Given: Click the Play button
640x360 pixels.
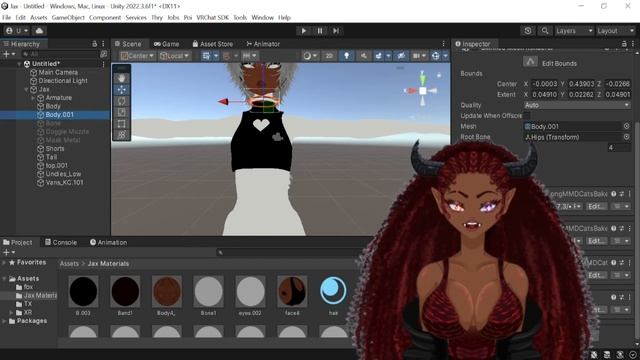Looking at the screenshot, I should [x=303, y=31].
